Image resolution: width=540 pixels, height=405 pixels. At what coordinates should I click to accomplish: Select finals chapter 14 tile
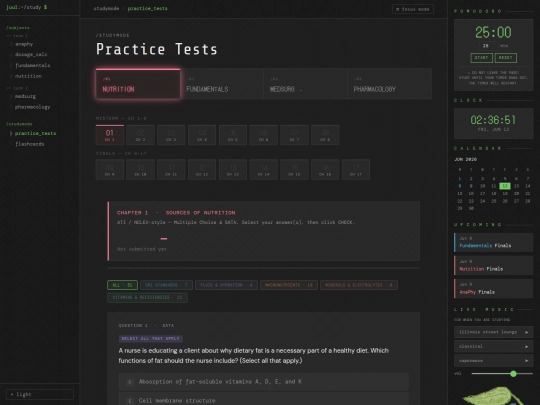pyautogui.click(x=263, y=169)
